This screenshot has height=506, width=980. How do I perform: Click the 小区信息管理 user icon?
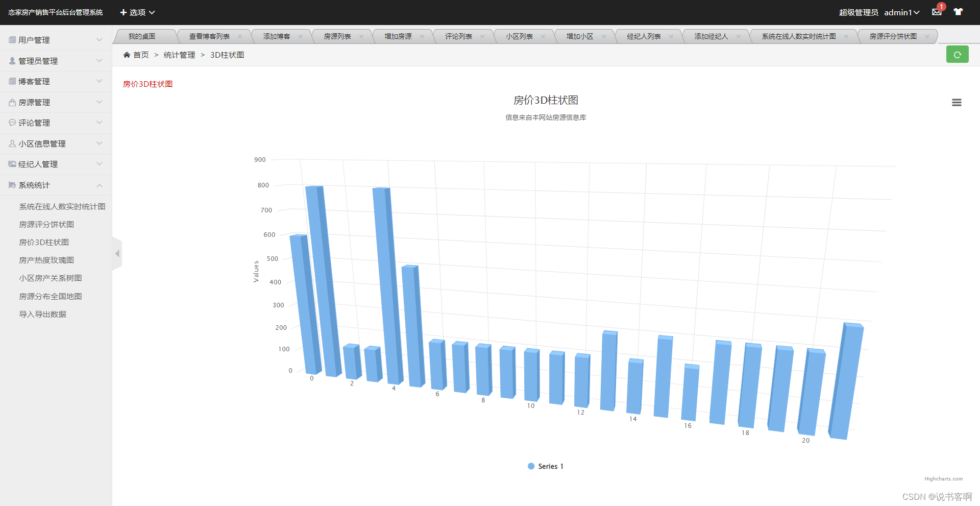point(12,143)
